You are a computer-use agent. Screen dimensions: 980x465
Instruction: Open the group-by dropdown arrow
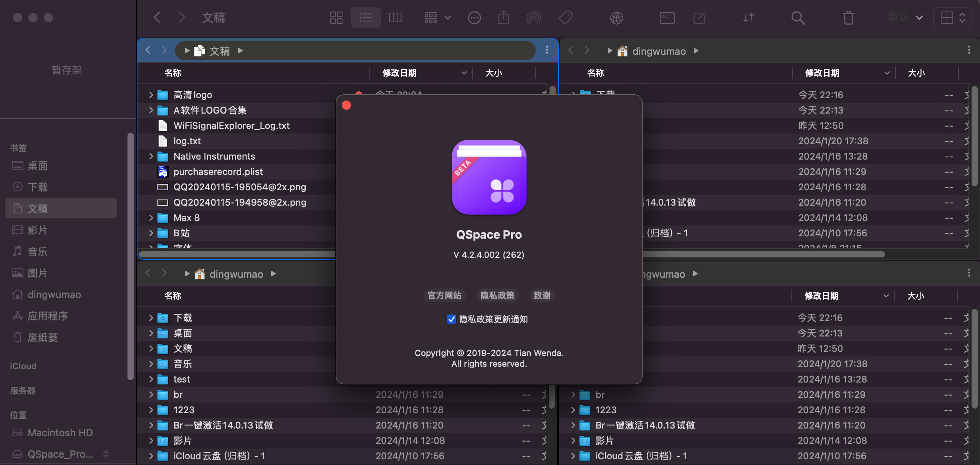(x=448, y=18)
